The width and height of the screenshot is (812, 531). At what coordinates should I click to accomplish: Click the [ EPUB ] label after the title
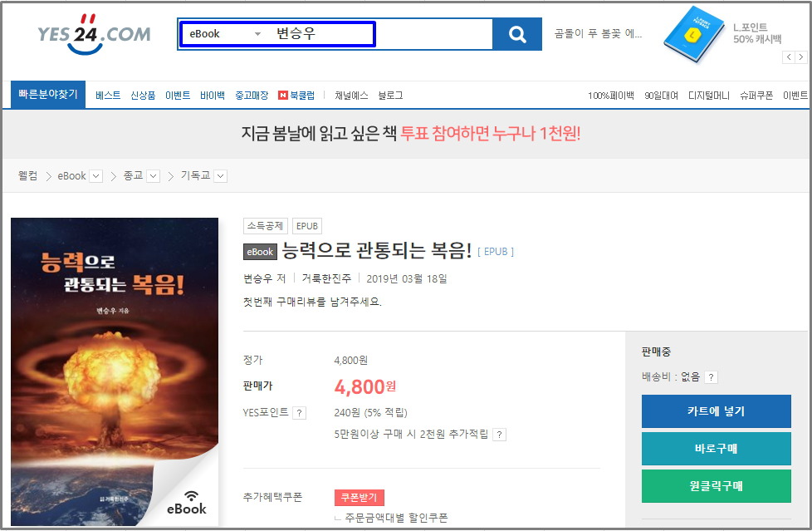point(496,252)
